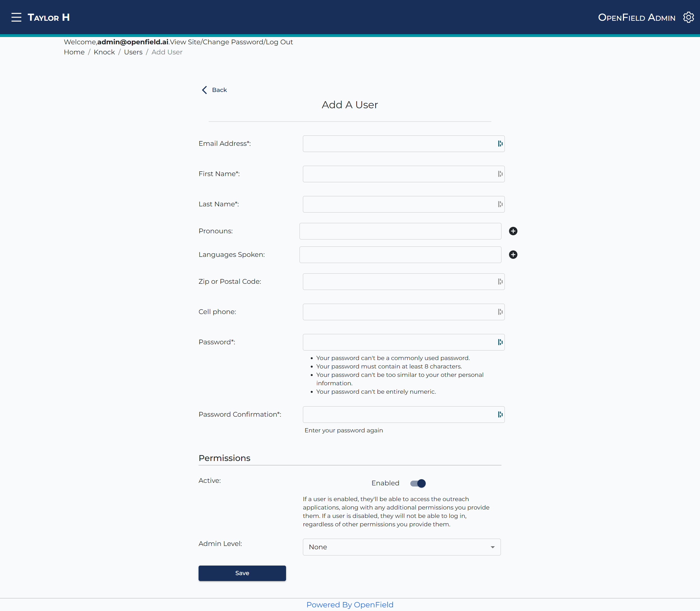Go to Home breadcrumb
700x611 pixels.
click(x=74, y=52)
